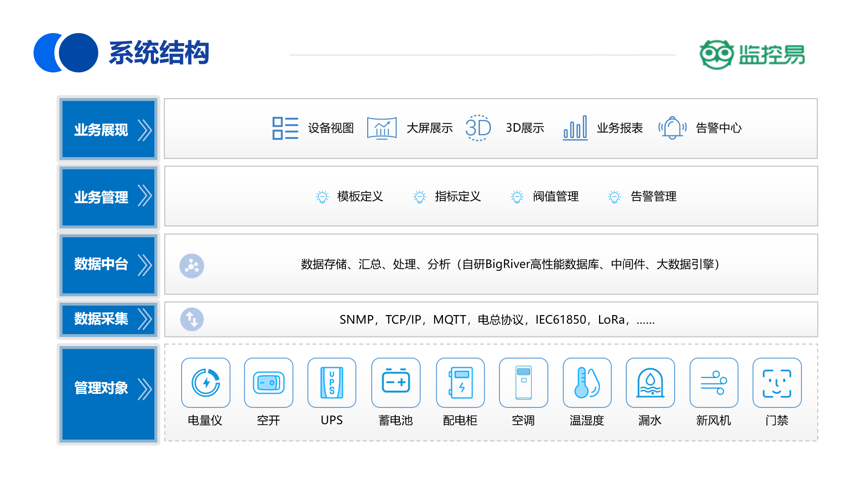Click the 阀值管理 text
The image size is (868, 488).
pyautogui.click(x=556, y=196)
